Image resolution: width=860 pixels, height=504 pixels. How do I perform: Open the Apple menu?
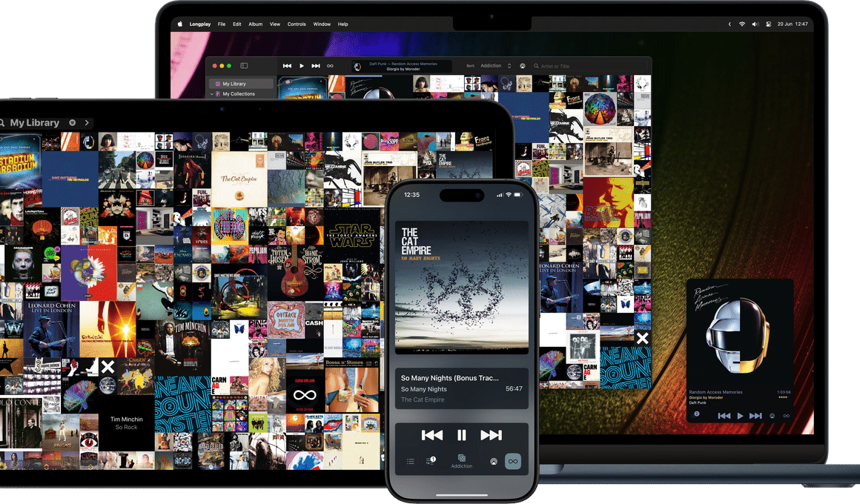coord(180,24)
